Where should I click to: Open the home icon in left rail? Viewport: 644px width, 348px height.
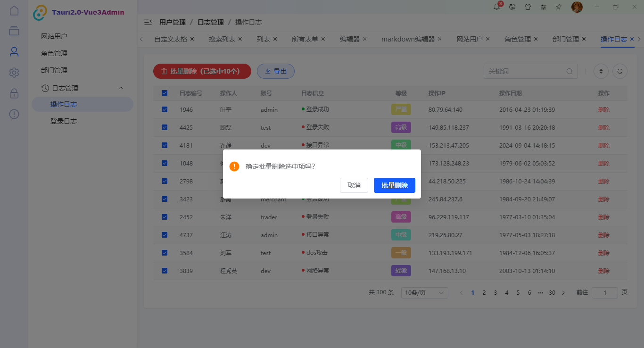tap(14, 10)
